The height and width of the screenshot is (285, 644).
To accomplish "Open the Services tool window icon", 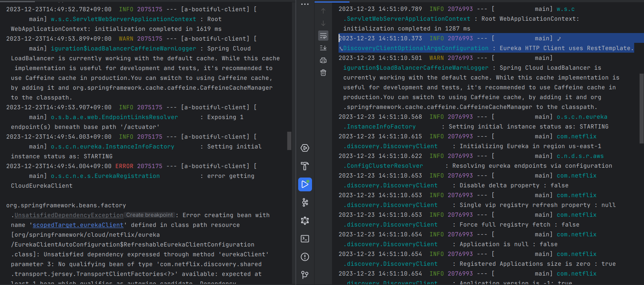I will 305,148.
